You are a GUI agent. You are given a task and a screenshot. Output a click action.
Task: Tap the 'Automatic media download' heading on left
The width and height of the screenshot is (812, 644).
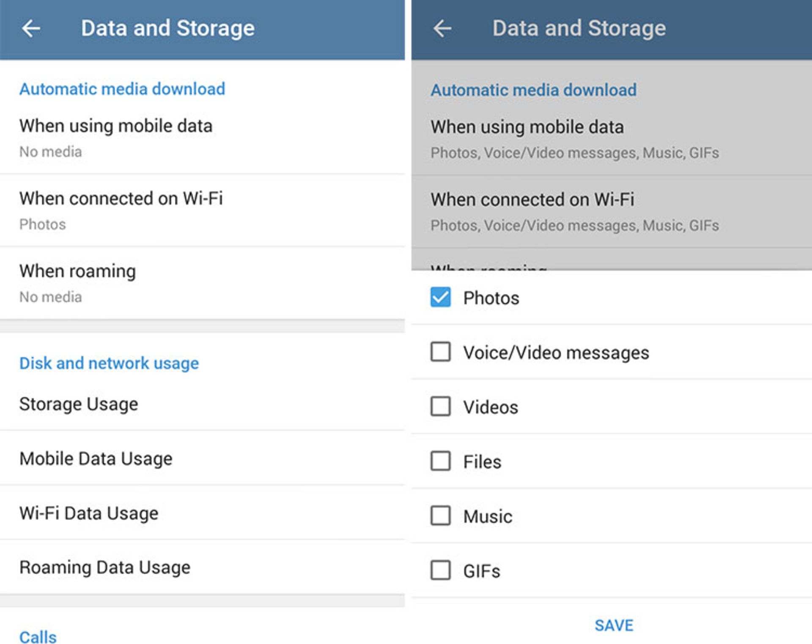122,89
